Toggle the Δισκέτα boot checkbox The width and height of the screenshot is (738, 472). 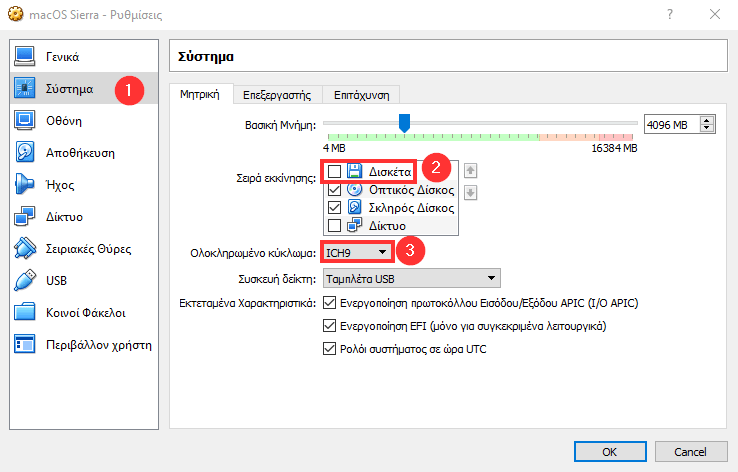(x=334, y=172)
